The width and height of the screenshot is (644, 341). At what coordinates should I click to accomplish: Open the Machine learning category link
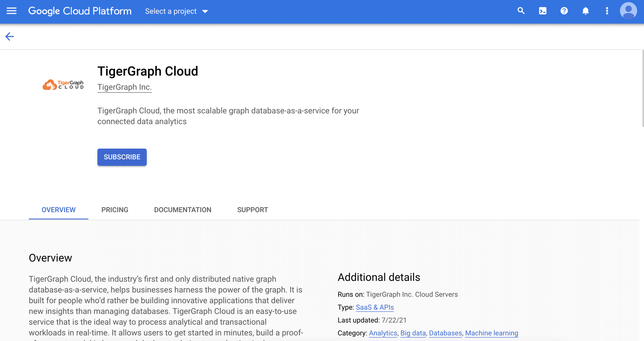click(492, 333)
